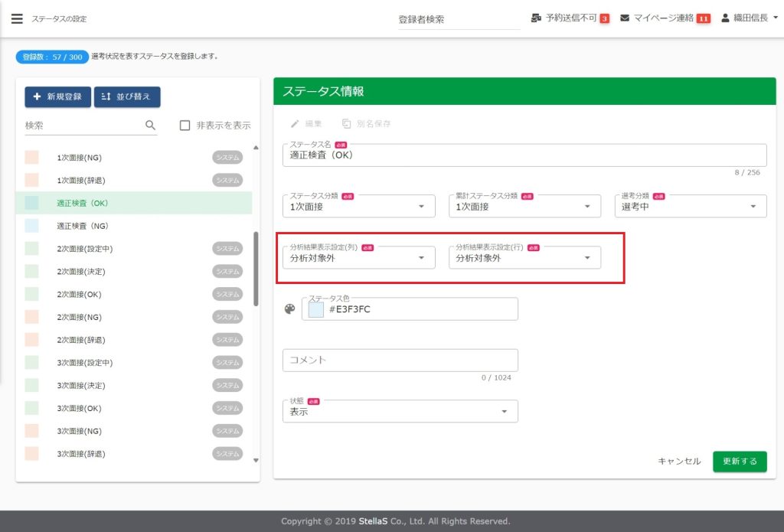784x532 pixels.
Task: Click the green 更新する button
Action: (x=739, y=462)
